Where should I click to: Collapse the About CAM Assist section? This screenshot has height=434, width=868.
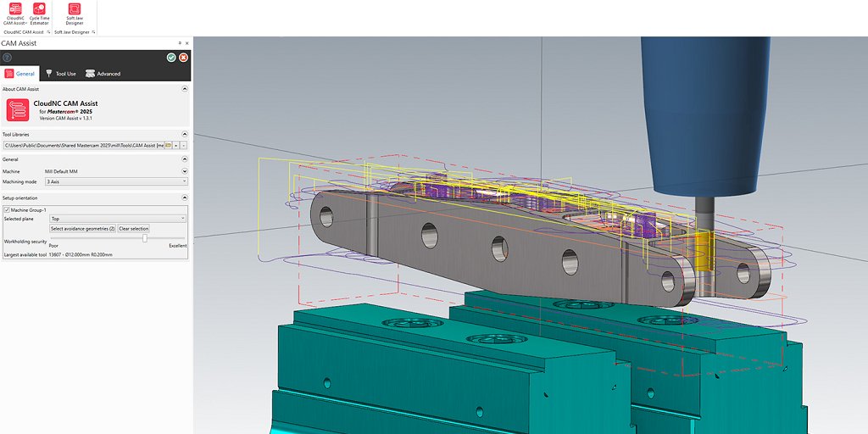184,89
